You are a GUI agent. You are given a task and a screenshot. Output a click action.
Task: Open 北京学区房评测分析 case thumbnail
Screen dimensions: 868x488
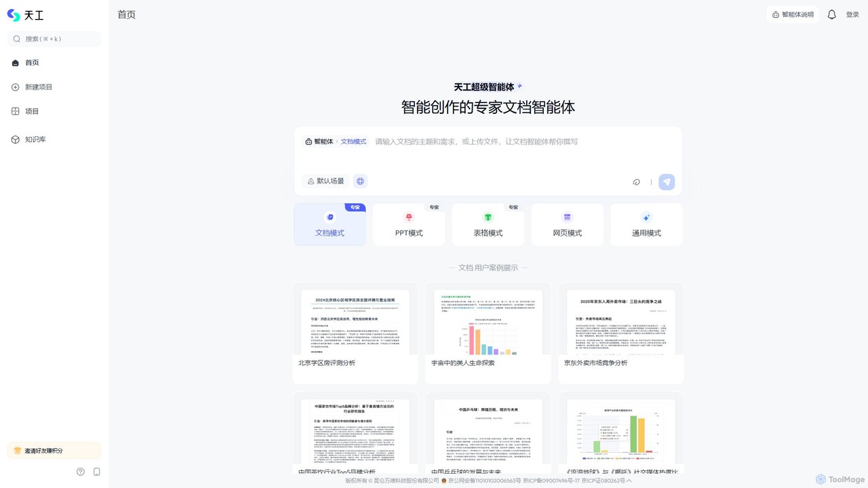click(x=355, y=333)
